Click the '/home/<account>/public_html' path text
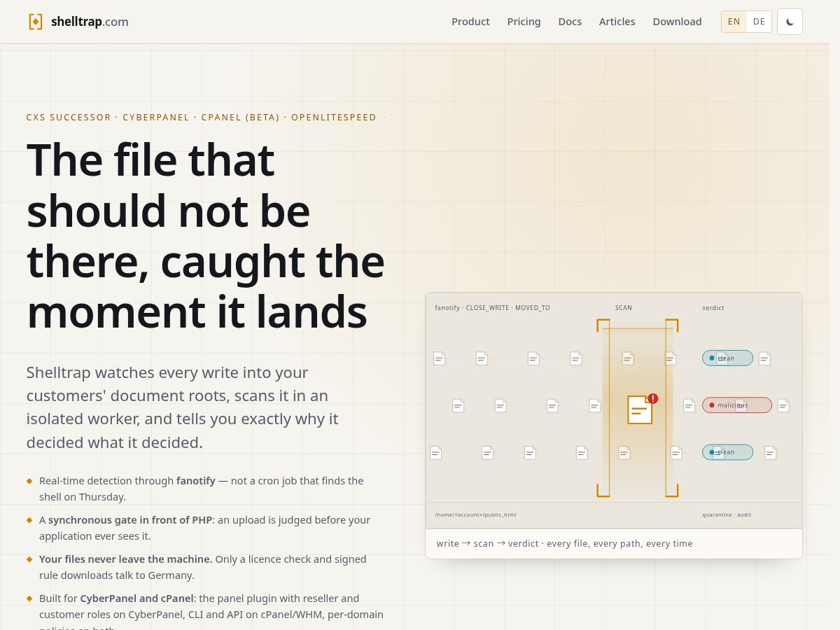The height and width of the screenshot is (630, 840). (x=475, y=514)
